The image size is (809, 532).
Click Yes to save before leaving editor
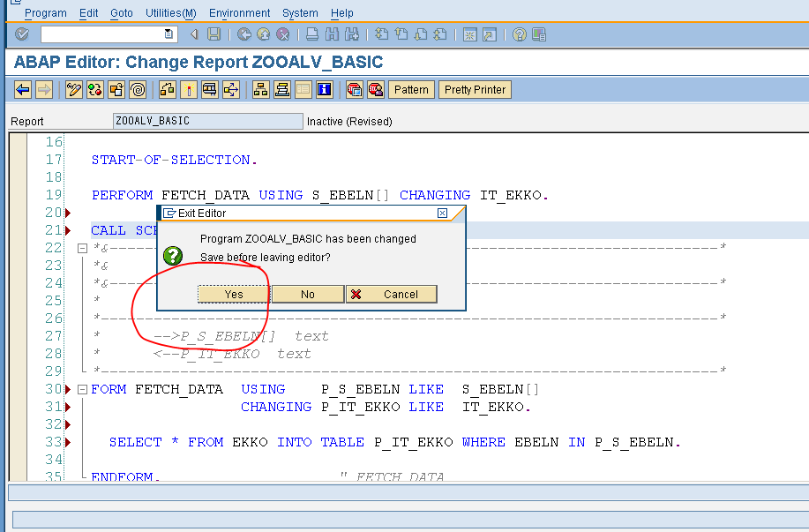pyautogui.click(x=231, y=294)
